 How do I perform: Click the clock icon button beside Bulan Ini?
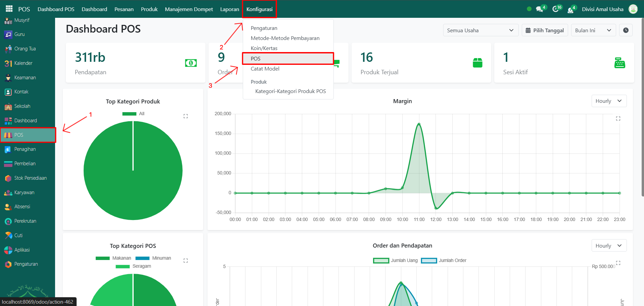tap(626, 30)
